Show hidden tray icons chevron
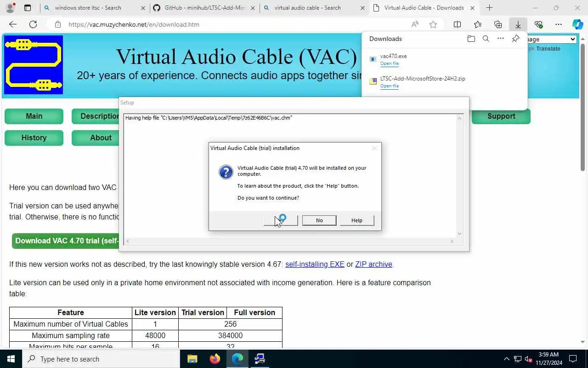The height and width of the screenshot is (368, 588). pos(507,359)
